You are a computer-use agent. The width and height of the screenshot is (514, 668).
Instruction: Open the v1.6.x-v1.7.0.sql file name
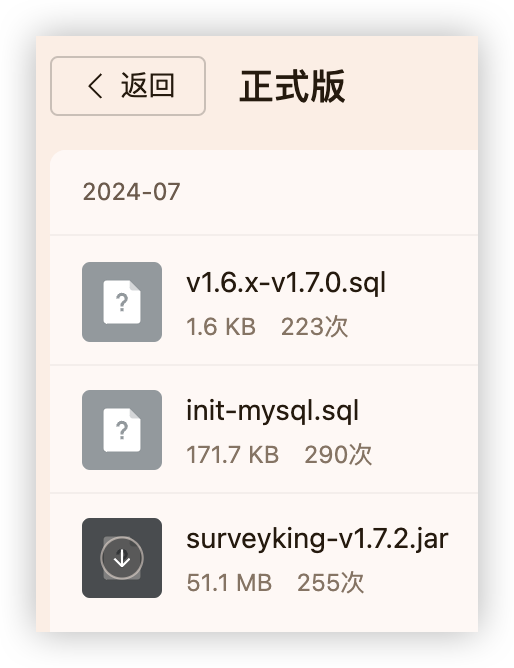point(286,283)
